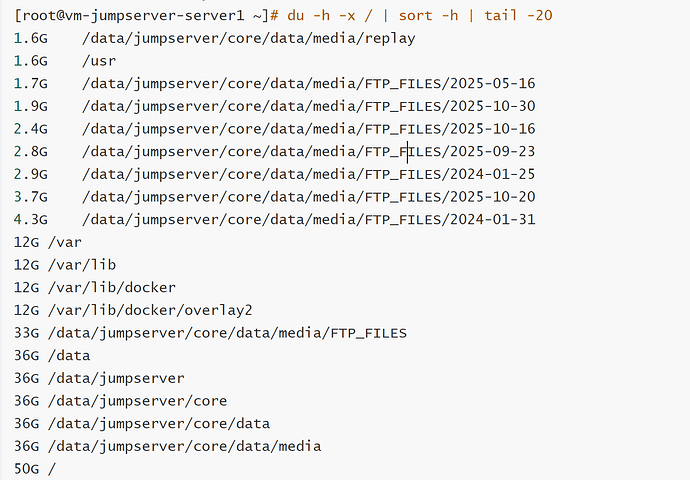Screen dimensions: 690x480
Task: Click the FTP_FILES/2025-05-16 path line
Action: [310, 83]
